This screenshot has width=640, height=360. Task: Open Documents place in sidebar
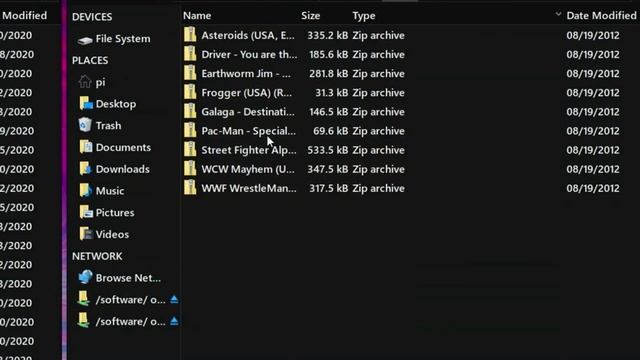pos(123,147)
